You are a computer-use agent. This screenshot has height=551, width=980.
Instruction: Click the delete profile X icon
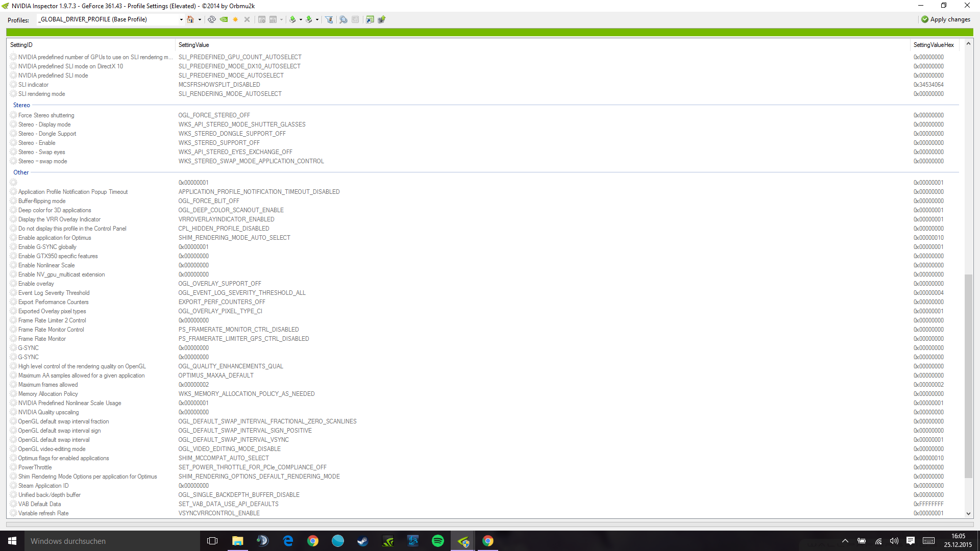[247, 19]
